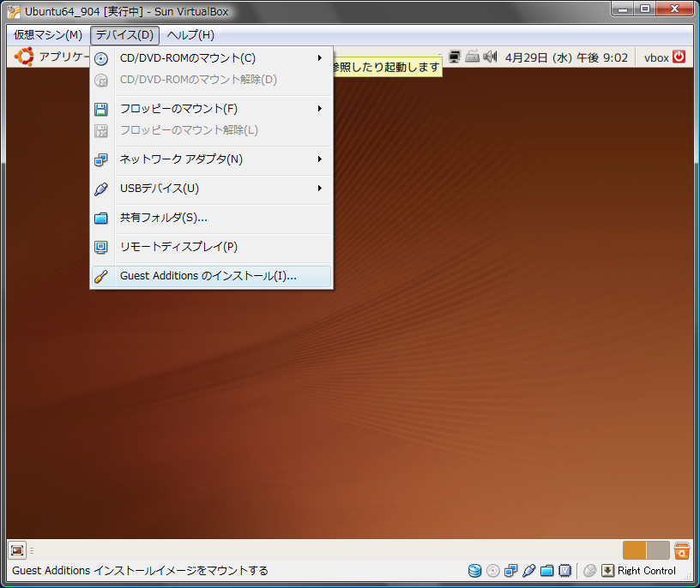
Task: Click the vbox user name
Action: (656, 57)
